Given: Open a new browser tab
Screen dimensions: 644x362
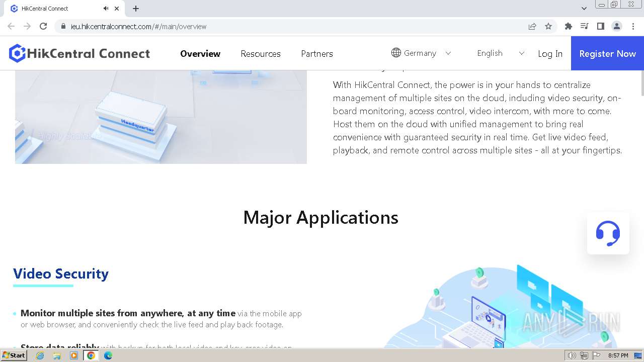Looking at the screenshot, I should point(136,9).
